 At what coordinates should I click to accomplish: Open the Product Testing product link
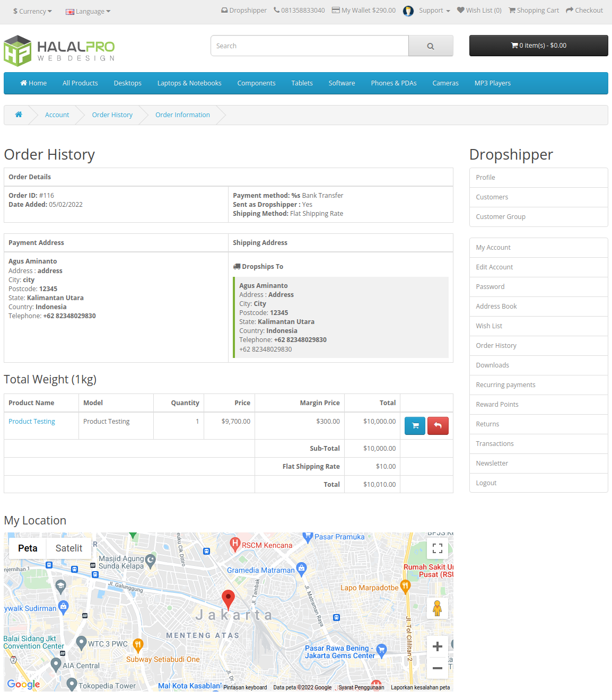point(32,422)
